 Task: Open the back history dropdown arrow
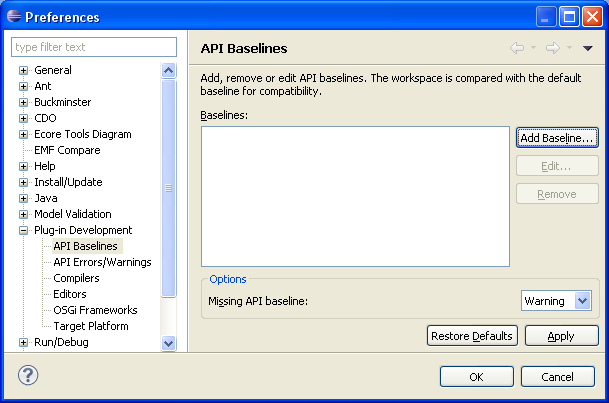pyautogui.click(x=534, y=48)
